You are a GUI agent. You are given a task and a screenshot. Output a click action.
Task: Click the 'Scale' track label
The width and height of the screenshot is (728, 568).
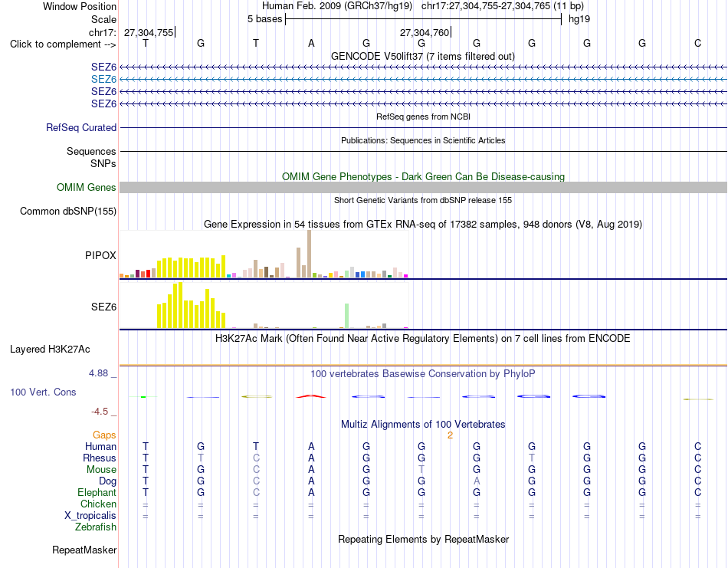pyautogui.click(x=103, y=19)
